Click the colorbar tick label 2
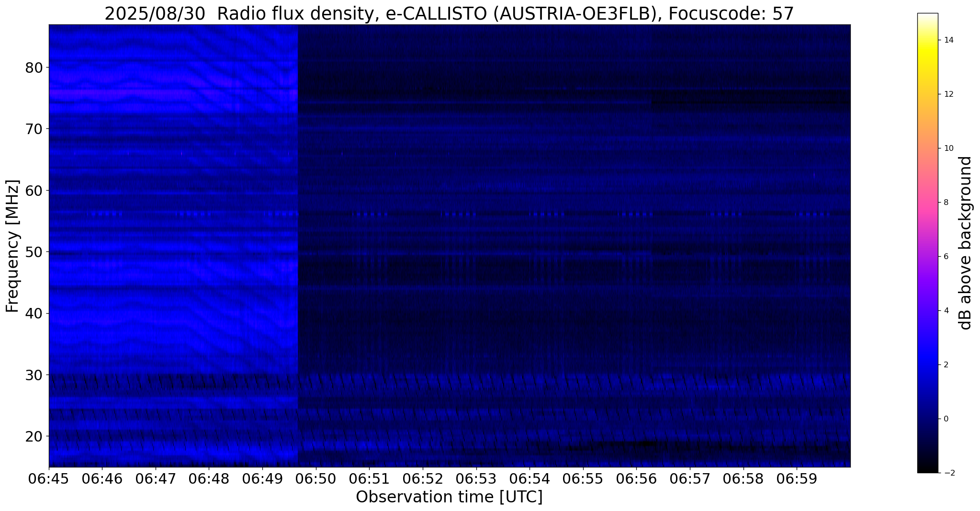Viewport: 980px width, 511px height. pyautogui.click(x=945, y=365)
